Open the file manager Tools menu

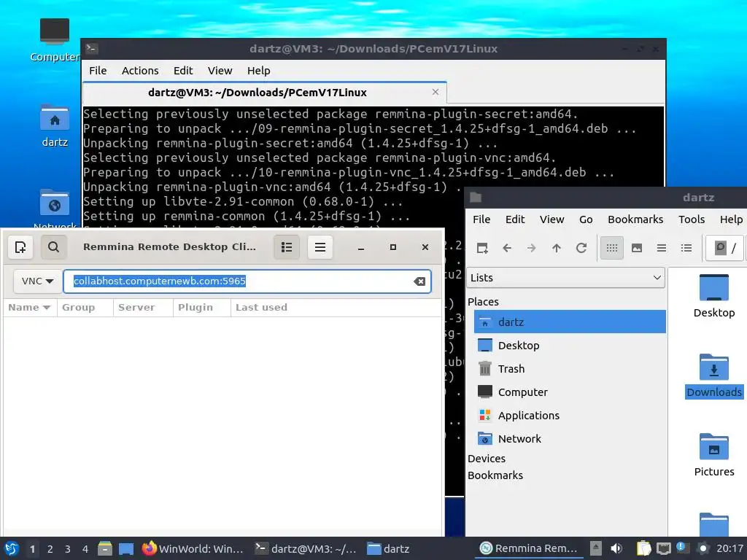pos(692,219)
